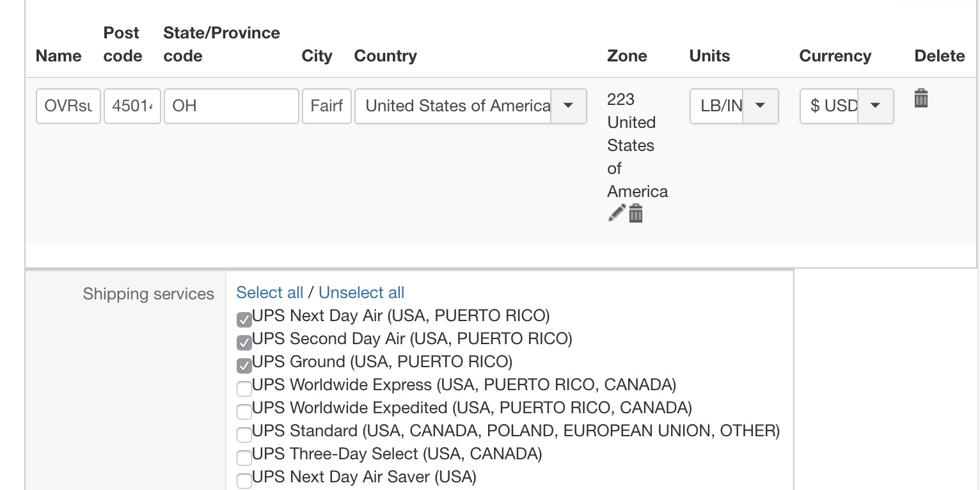Enable UPS Standard shipping checkbox

244,434
